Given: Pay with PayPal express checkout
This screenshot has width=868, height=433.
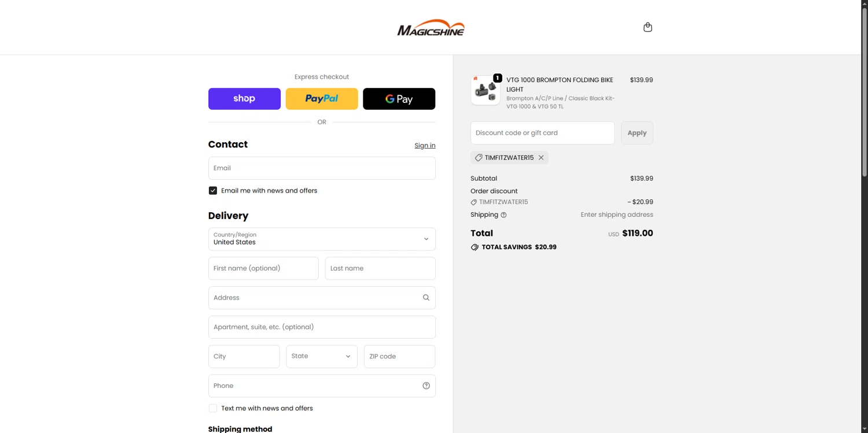Looking at the screenshot, I should point(322,99).
